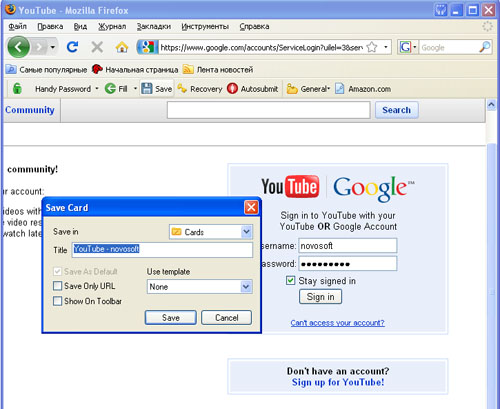This screenshot has width=500, height=409.
Task: Open the General folder dropdown
Action: pyautogui.click(x=309, y=89)
